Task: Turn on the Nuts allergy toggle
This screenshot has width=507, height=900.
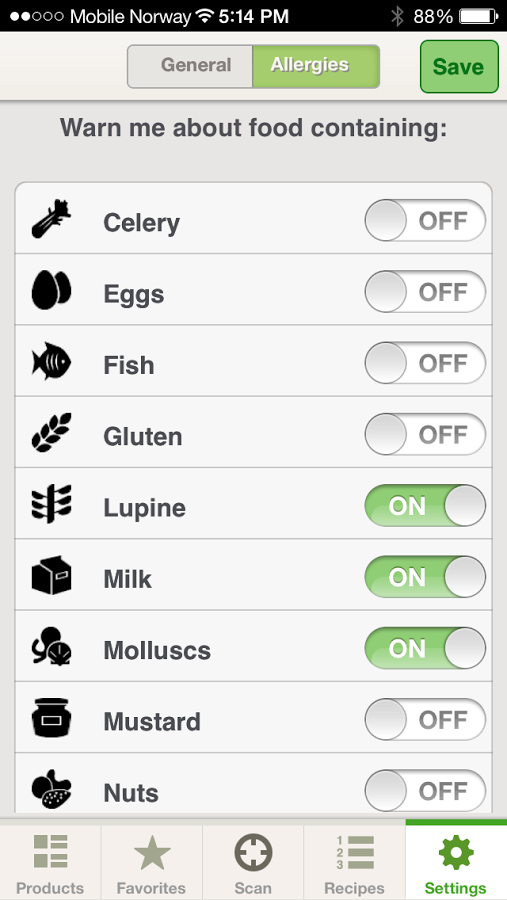Action: [425, 791]
